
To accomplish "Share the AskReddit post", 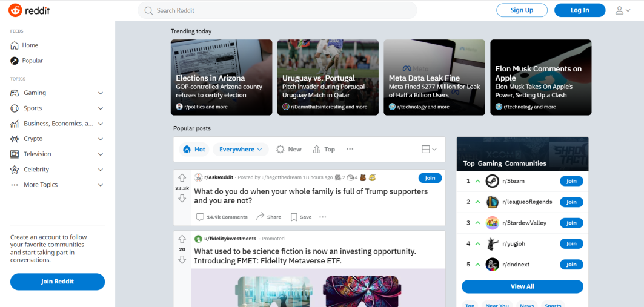I will (x=268, y=217).
